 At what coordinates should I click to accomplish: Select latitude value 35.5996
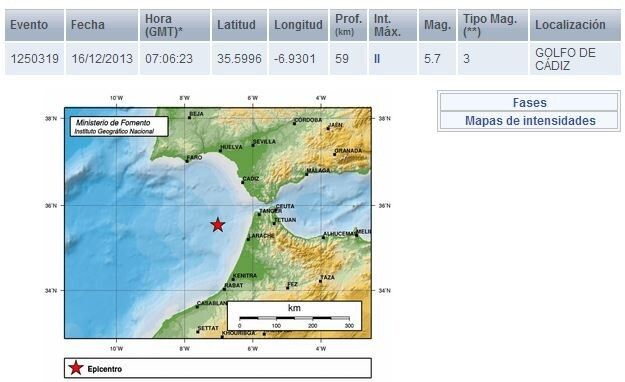(x=239, y=59)
